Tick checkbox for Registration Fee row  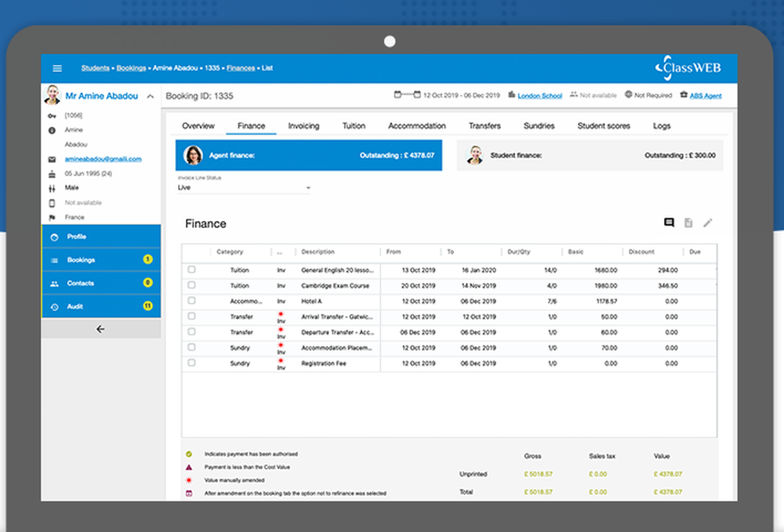[x=191, y=363]
